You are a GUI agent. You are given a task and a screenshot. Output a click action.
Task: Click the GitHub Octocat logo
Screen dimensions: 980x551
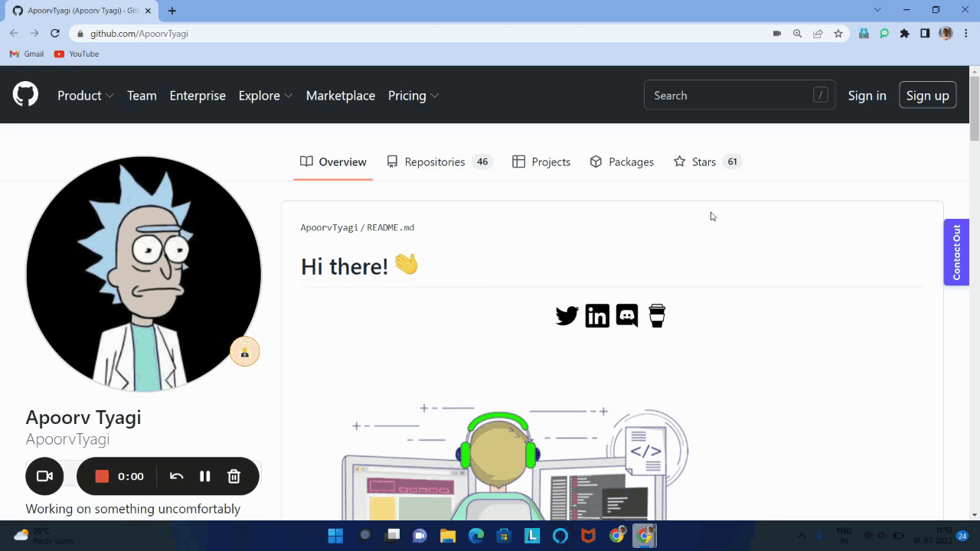pos(25,95)
